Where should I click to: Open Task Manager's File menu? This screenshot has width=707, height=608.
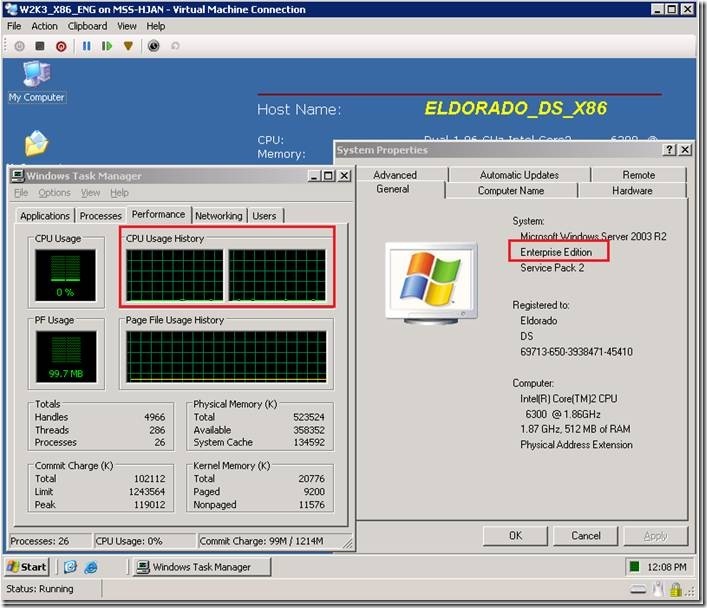click(x=21, y=193)
